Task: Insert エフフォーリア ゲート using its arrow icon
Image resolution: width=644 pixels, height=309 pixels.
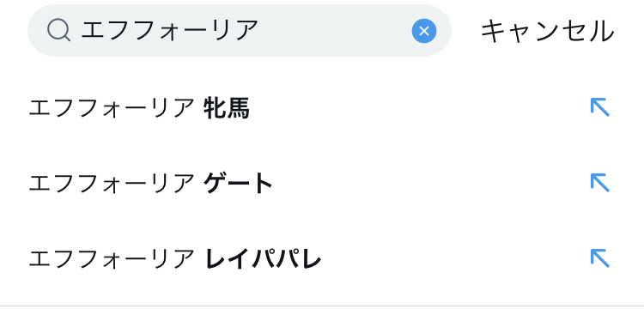Action: coord(599,183)
